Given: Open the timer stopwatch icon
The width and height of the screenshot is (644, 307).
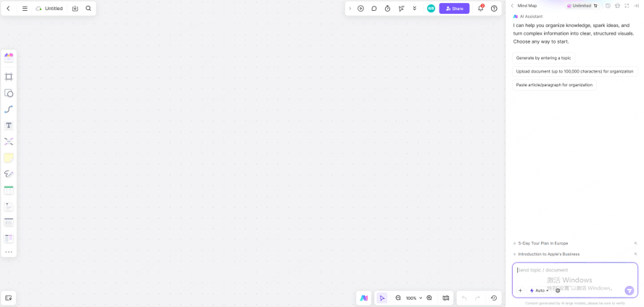Looking at the screenshot, I should click(x=388, y=8).
